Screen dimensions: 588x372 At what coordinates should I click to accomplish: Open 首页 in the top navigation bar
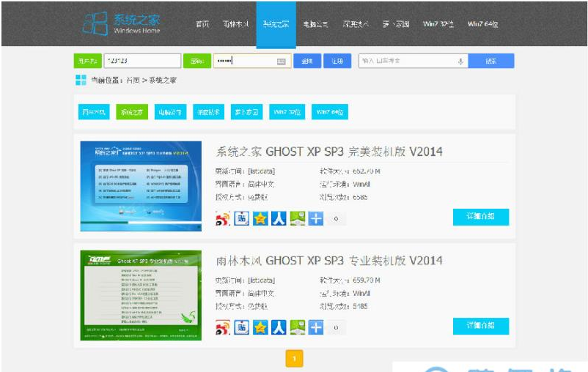[x=202, y=24]
